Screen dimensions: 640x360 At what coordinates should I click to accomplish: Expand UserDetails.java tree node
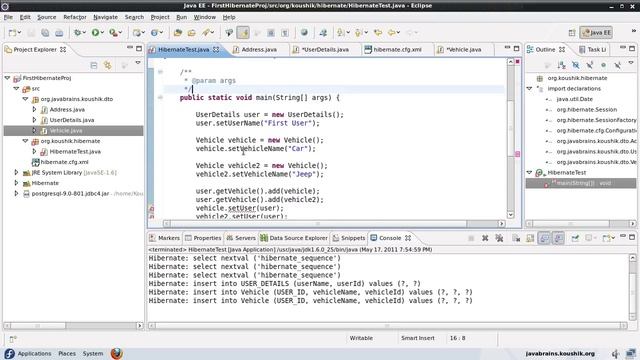[34, 120]
